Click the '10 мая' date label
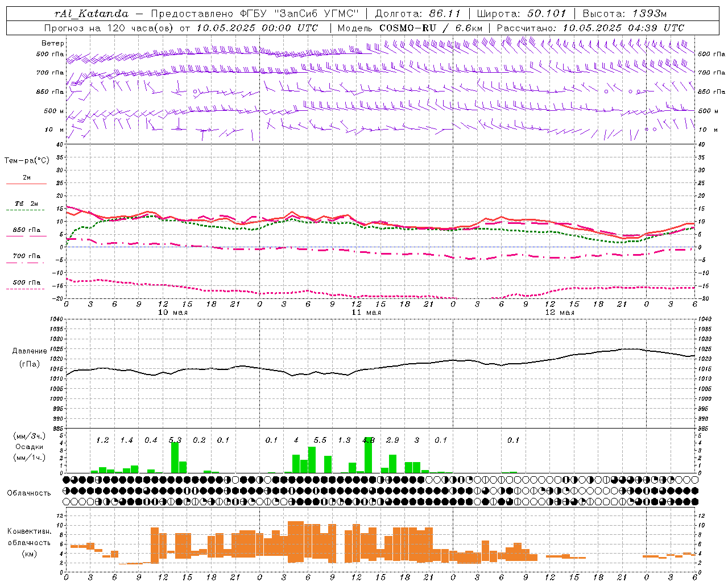This screenshot has width=728, height=582. point(173,313)
